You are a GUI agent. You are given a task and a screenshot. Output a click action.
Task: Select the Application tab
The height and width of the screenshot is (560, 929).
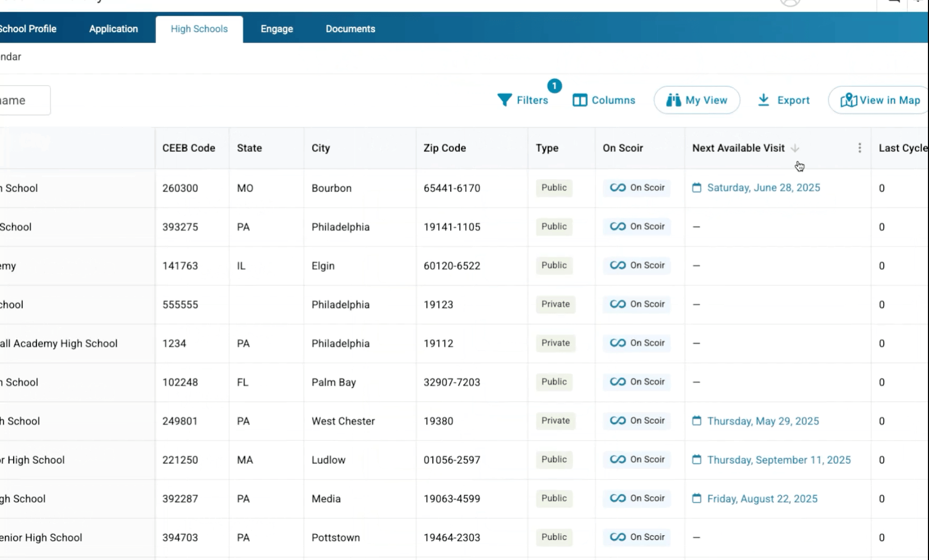(113, 29)
